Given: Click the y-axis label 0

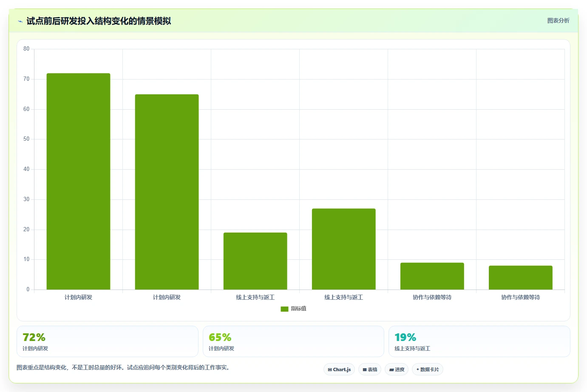Looking at the screenshot, I should coord(28,290).
